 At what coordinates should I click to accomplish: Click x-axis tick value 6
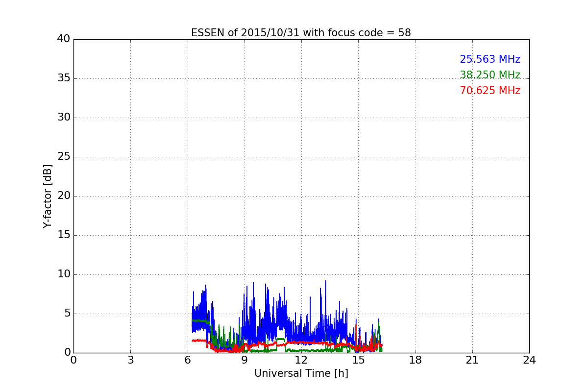tap(188, 360)
